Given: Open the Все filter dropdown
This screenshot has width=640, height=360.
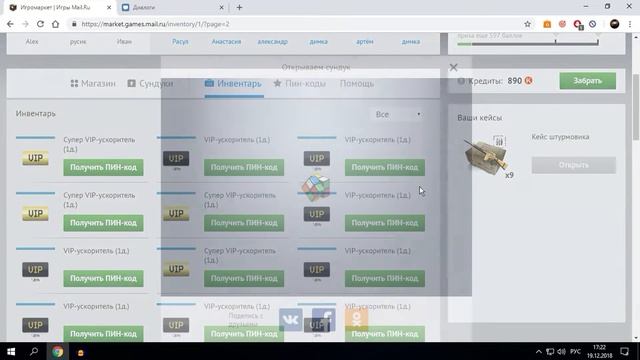Looking at the screenshot, I should [398, 114].
